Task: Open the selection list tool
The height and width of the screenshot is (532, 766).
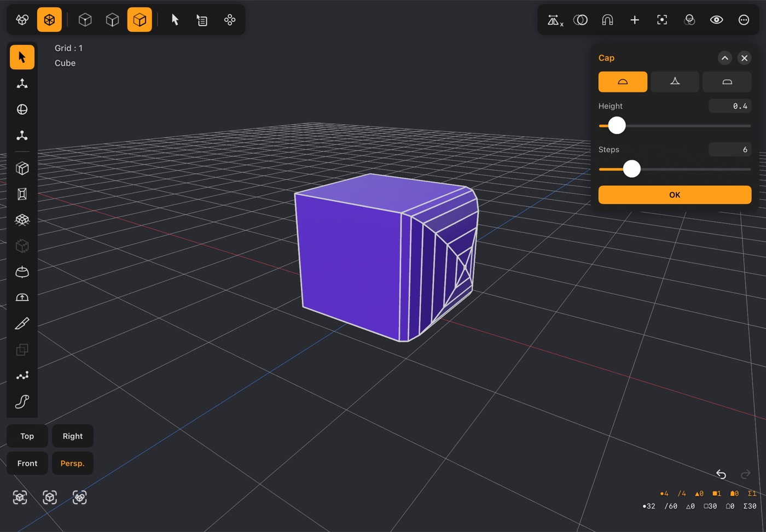Action: [202, 20]
